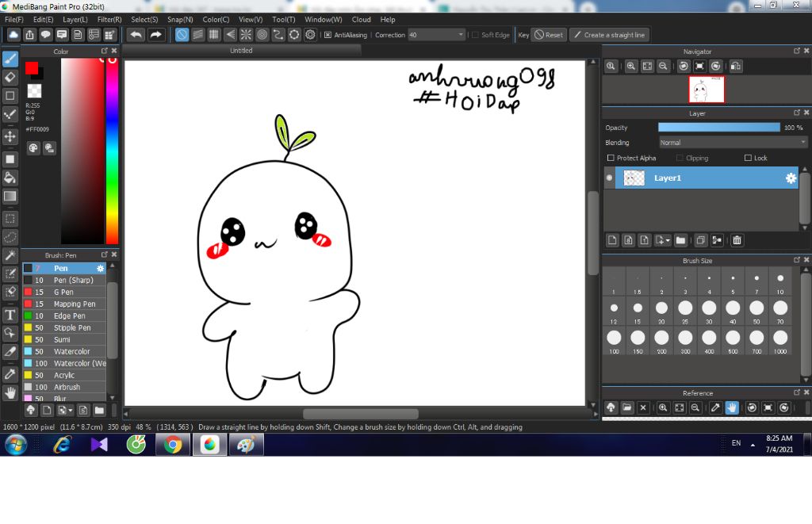Select the Gradient tool
The width and height of the screenshot is (812, 524).
10,197
